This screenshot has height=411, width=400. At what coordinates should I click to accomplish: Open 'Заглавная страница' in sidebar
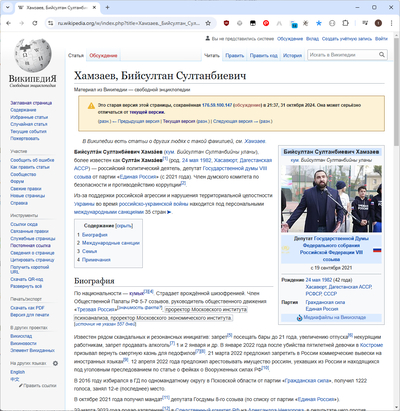pyautogui.click(x=31, y=103)
